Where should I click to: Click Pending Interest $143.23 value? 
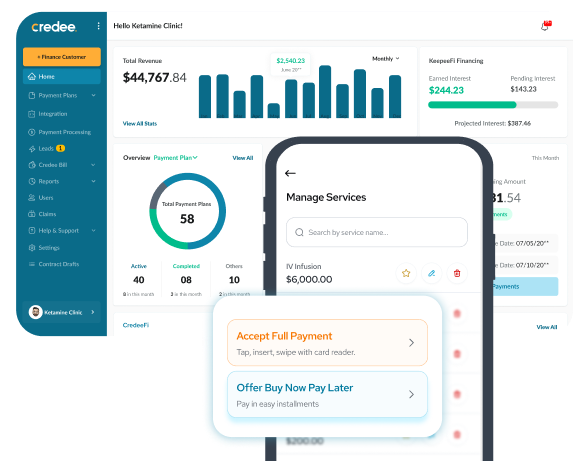(524, 89)
